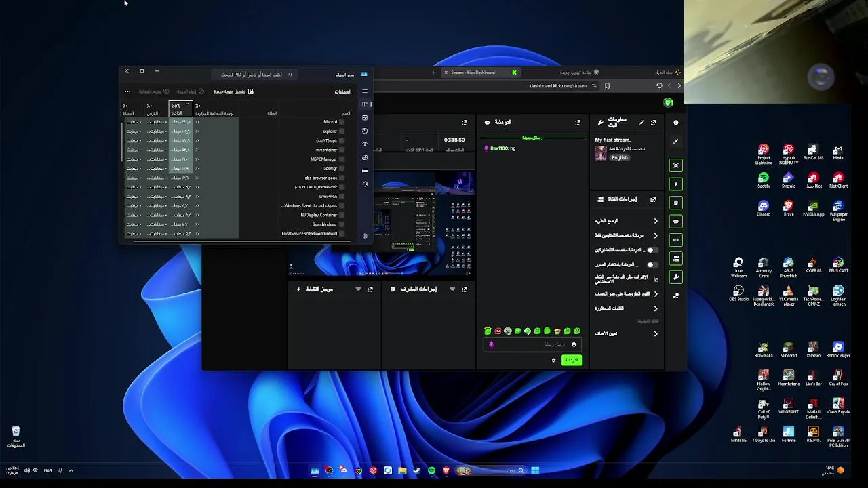Select the obs-browser-page process row
The width and height of the screenshot is (868, 488).
point(234,178)
